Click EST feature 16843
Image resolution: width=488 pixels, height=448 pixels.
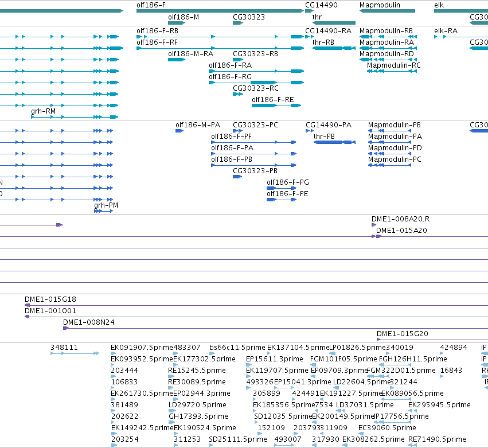point(451,371)
